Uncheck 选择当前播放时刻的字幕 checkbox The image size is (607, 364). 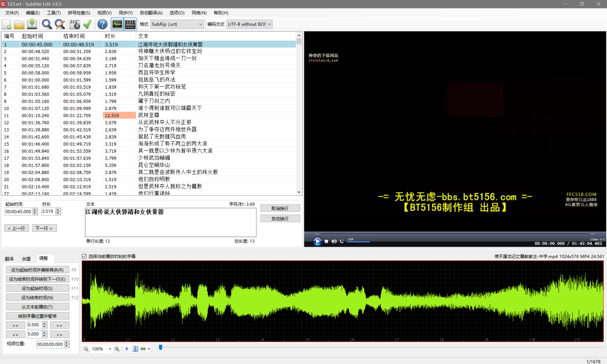[x=84, y=256]
